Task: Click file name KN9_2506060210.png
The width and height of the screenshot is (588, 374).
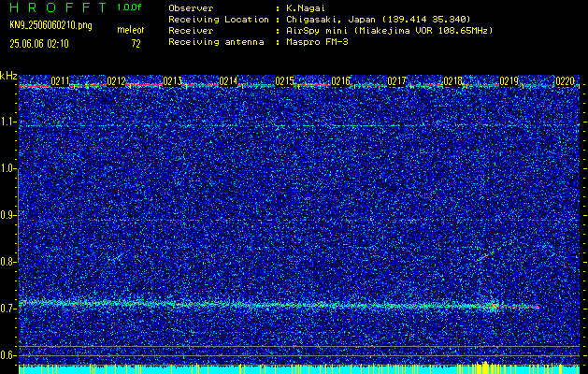Action: [x=50, y=25]
